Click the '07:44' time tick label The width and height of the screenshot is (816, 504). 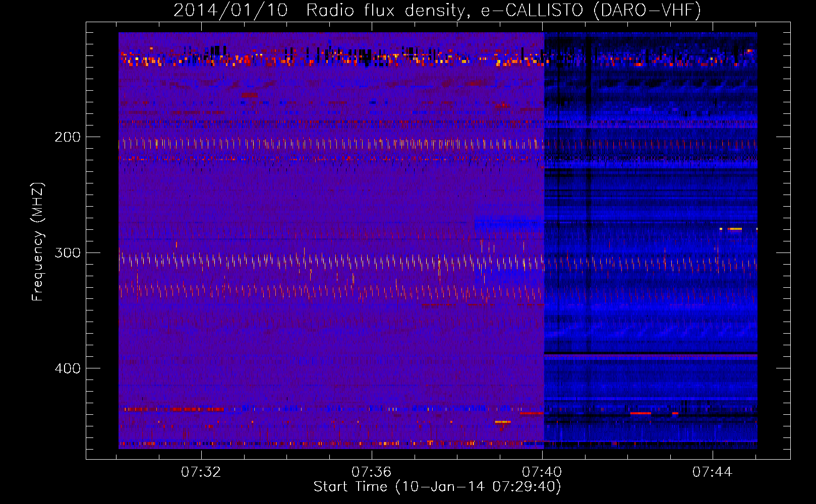click(x=713, y=472)
